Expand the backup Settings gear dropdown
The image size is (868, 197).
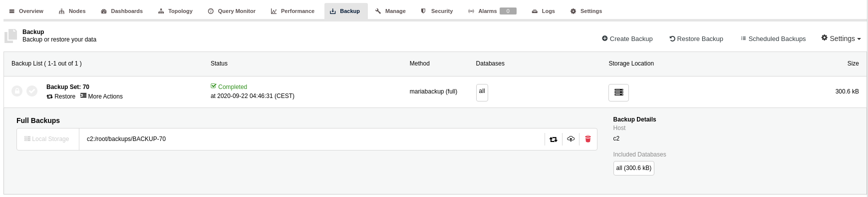(x=841, y=38)
